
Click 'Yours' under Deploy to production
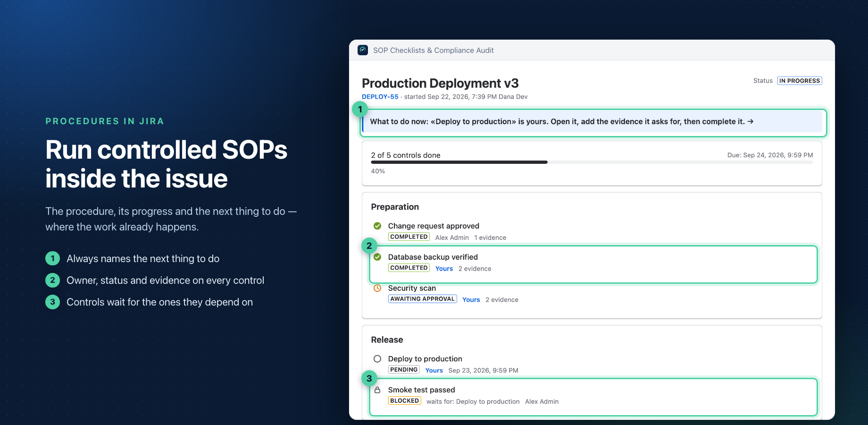[434, 371]
